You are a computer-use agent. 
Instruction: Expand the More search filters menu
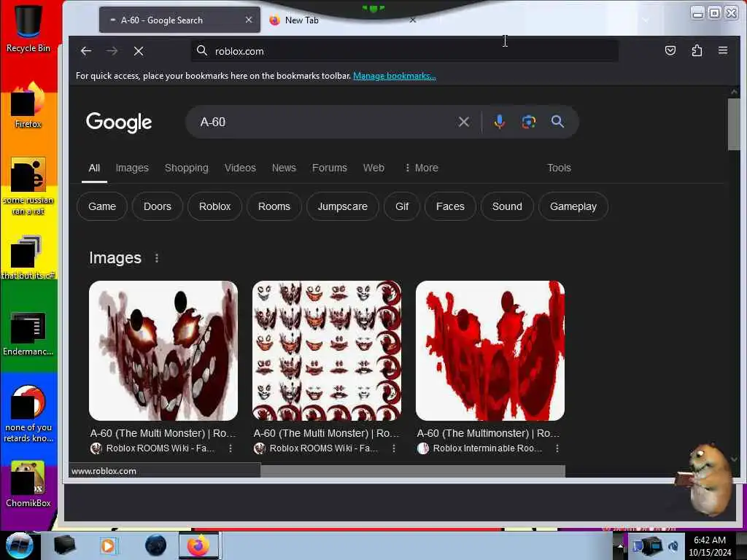421,168
